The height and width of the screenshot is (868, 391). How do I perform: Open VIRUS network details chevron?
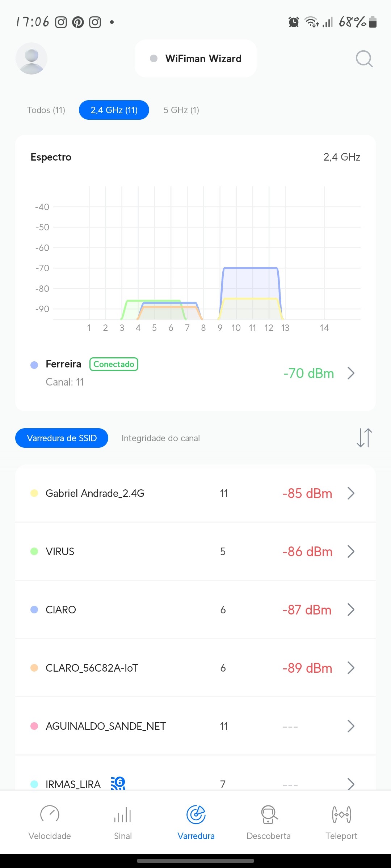[350, 551]
